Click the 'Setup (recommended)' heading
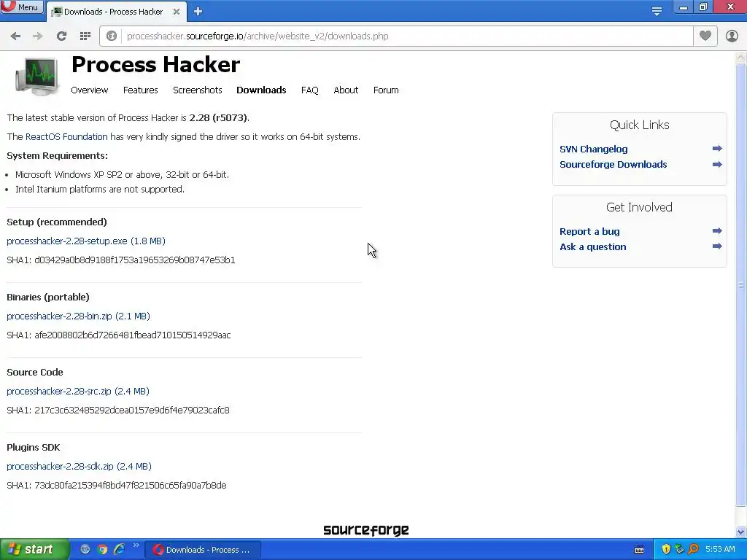The height and width of the screenshot is (560, 747). tap(57, 222)
